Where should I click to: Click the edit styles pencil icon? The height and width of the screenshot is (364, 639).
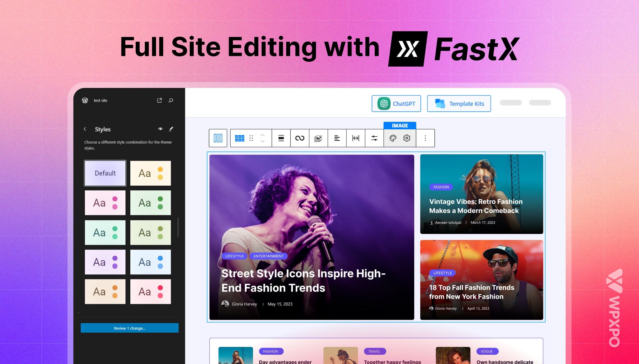[x=171, y=129]
